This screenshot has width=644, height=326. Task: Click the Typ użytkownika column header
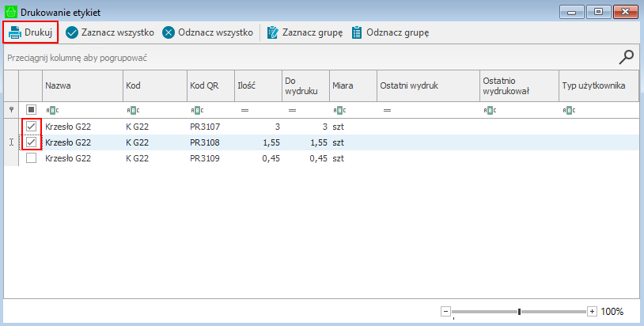pos(597,85)
